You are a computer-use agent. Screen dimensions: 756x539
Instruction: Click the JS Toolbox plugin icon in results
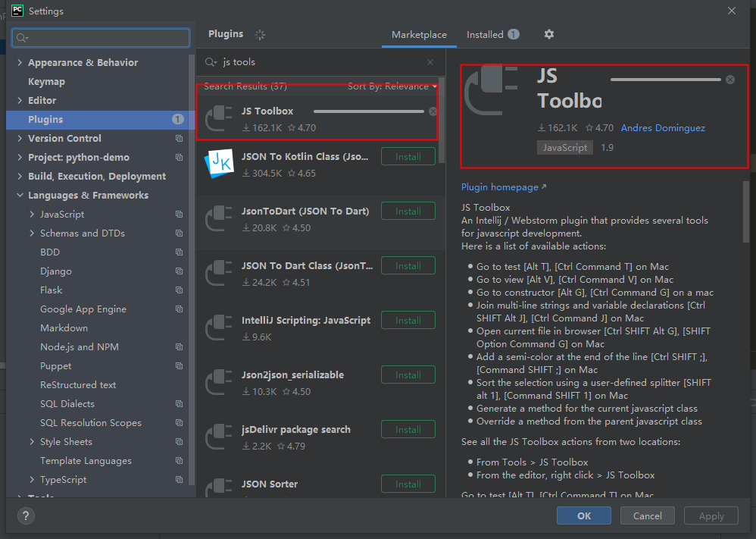point(219,118)
